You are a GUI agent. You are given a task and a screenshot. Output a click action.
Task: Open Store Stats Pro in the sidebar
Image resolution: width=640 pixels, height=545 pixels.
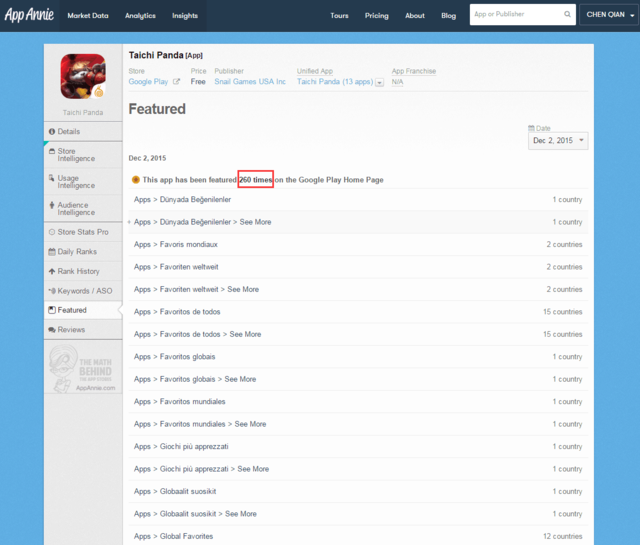click(83, 232)
